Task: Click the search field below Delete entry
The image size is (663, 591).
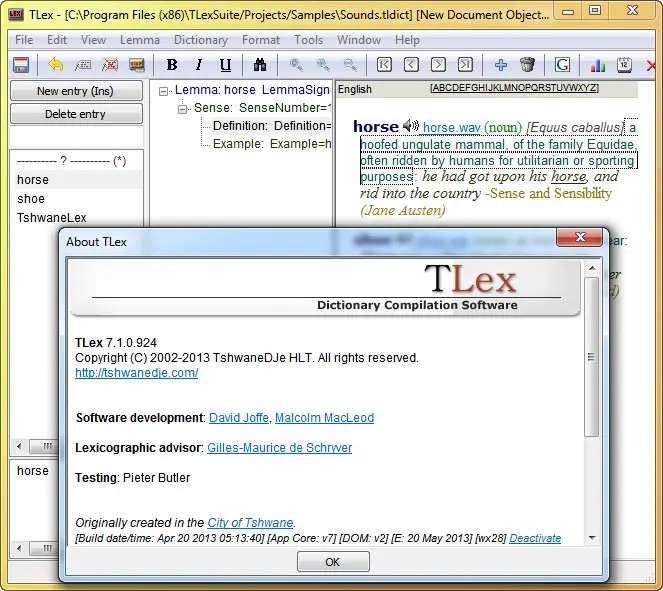Action: 76,137
